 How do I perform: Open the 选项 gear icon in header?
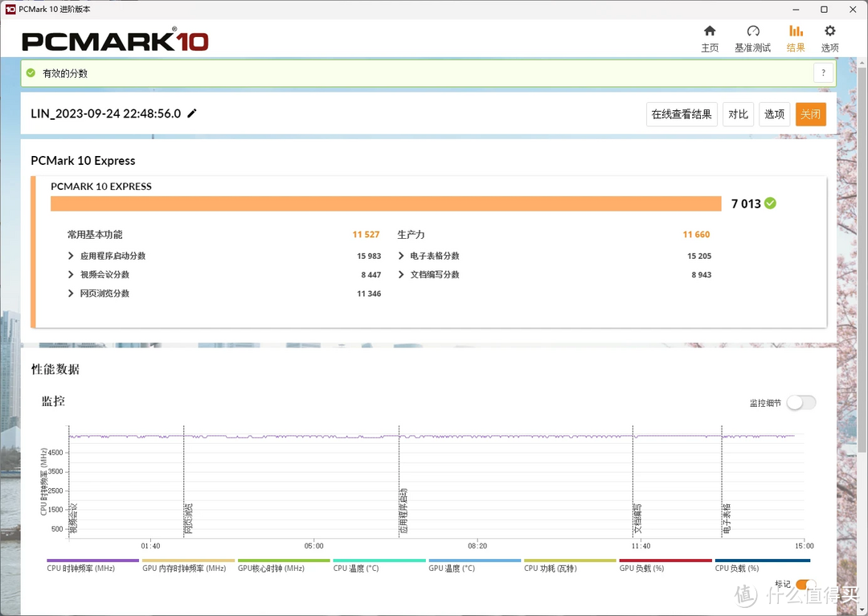(829, 31)
